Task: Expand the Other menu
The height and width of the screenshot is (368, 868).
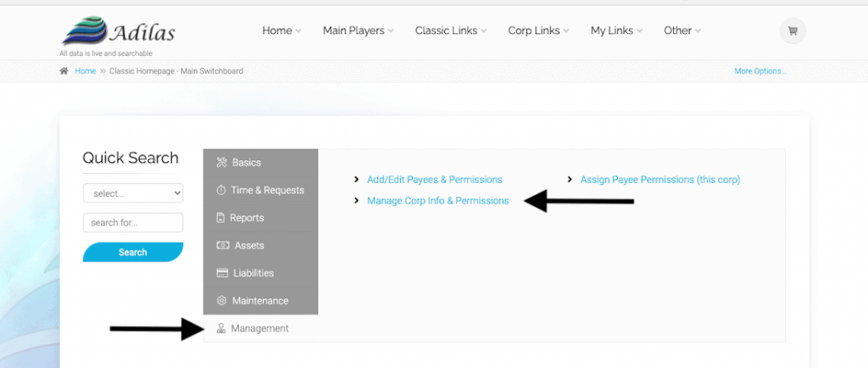Action: (682, 31)
